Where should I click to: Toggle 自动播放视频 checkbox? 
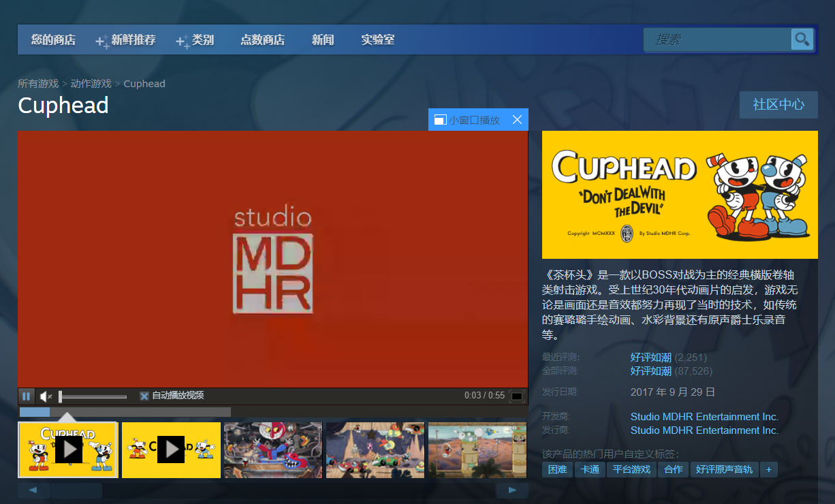coord(144,396)
